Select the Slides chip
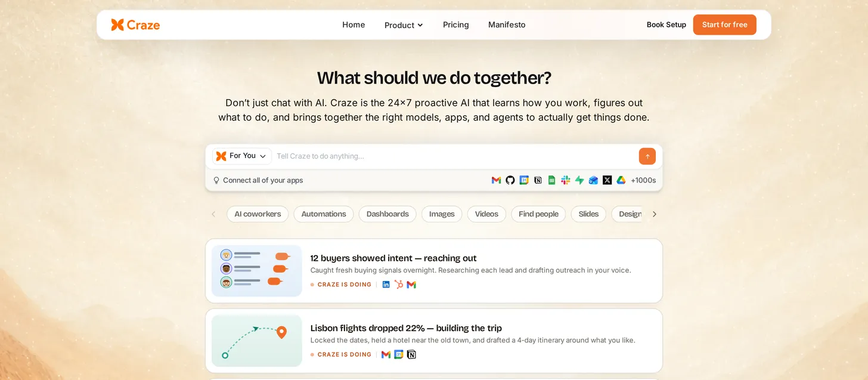Screen dimensions: 868x380 (x=588, y=214)
